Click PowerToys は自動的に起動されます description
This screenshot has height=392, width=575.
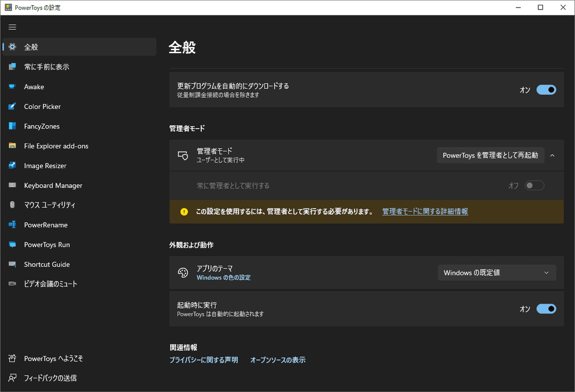[220, 314]
